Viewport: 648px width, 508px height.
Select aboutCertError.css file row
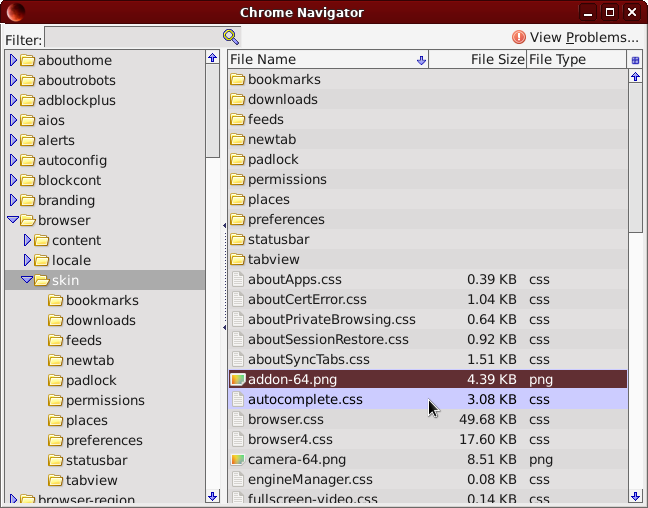pos(428,299)
